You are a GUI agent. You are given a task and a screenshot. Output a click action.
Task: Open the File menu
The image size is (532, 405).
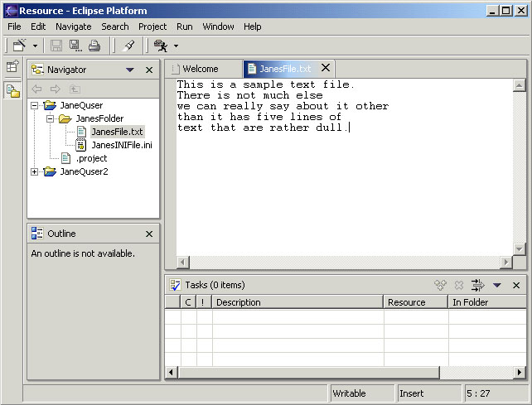[14, 27]
